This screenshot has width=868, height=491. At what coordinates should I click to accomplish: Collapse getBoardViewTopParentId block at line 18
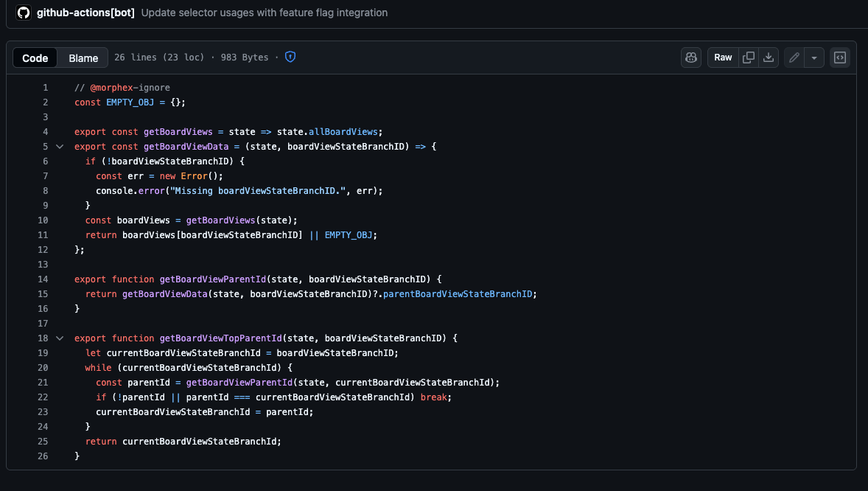[x=60, y=338]
